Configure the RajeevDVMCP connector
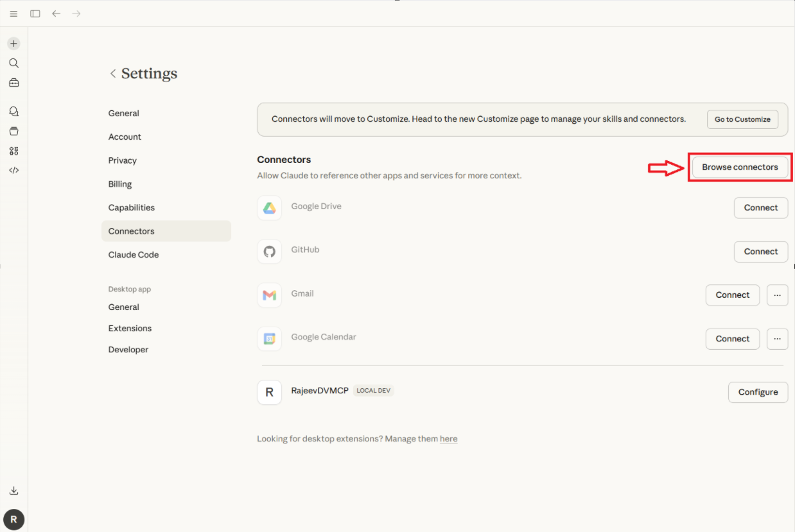 (758, 392)
